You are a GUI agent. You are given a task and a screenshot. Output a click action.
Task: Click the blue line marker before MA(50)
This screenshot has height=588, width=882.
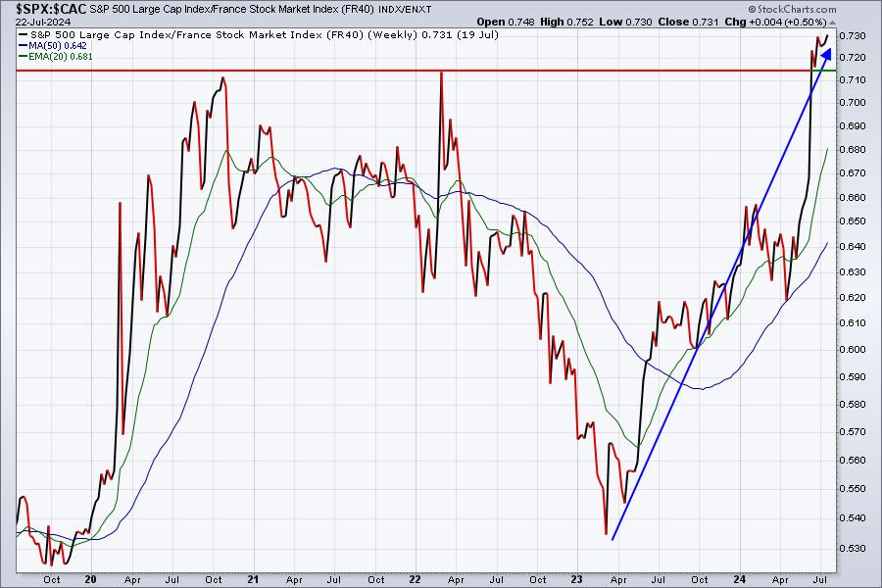[23, 46]
